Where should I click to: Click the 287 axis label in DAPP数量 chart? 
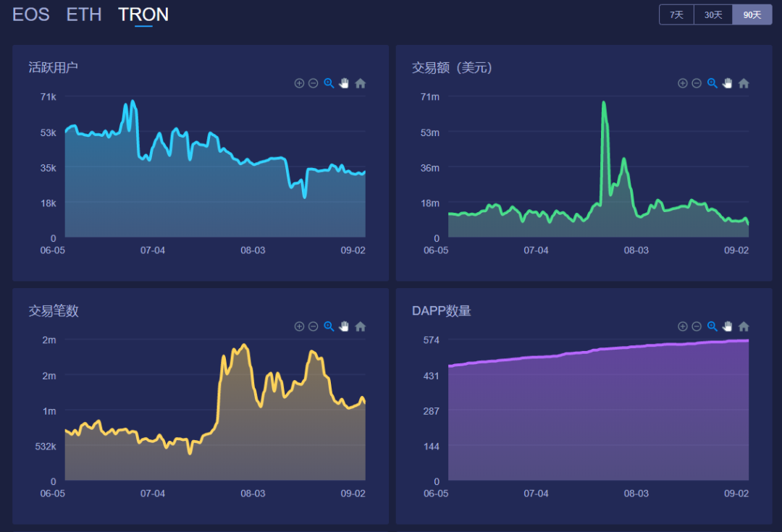[432, 411]
